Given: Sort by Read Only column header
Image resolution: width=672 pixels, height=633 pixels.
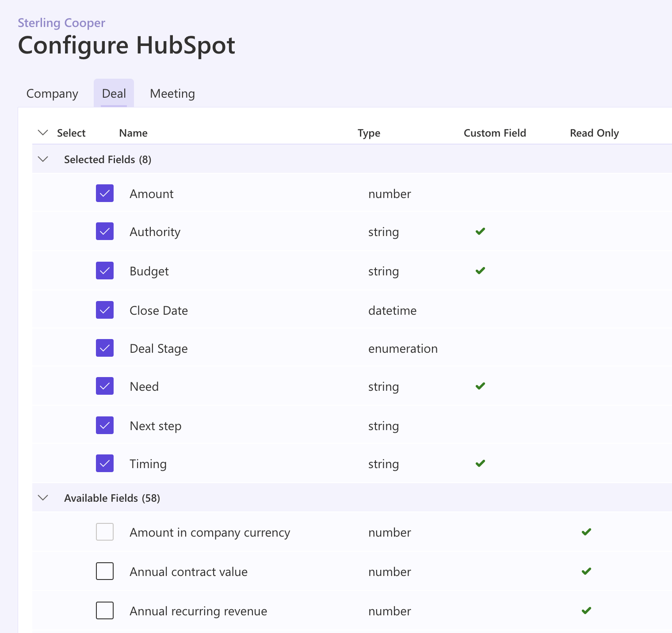Looking at the screenshot, I should point(594,133).
